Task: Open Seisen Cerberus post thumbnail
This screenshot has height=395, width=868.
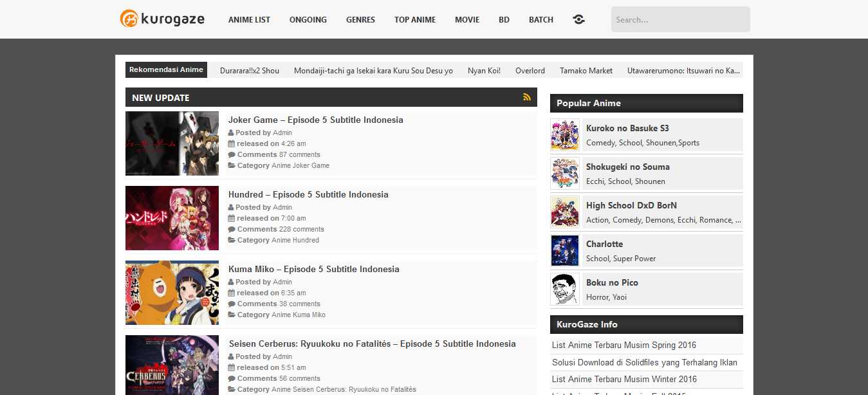Action: 172,365
